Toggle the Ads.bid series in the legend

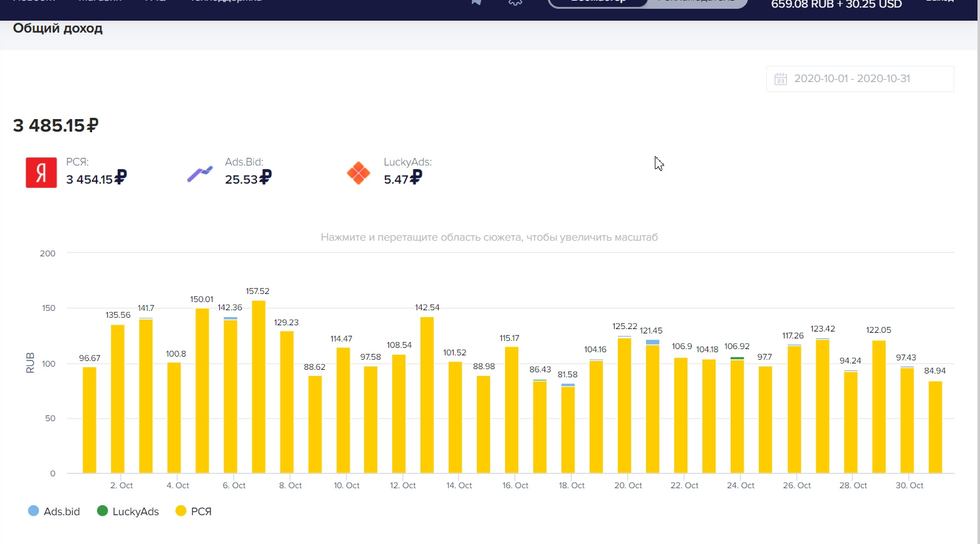coord(55,511)
